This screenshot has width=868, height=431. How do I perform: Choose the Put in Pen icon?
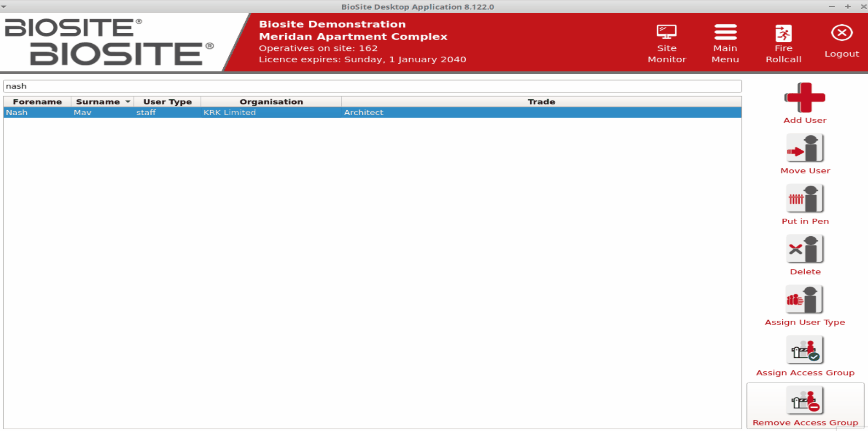(805, 198)
